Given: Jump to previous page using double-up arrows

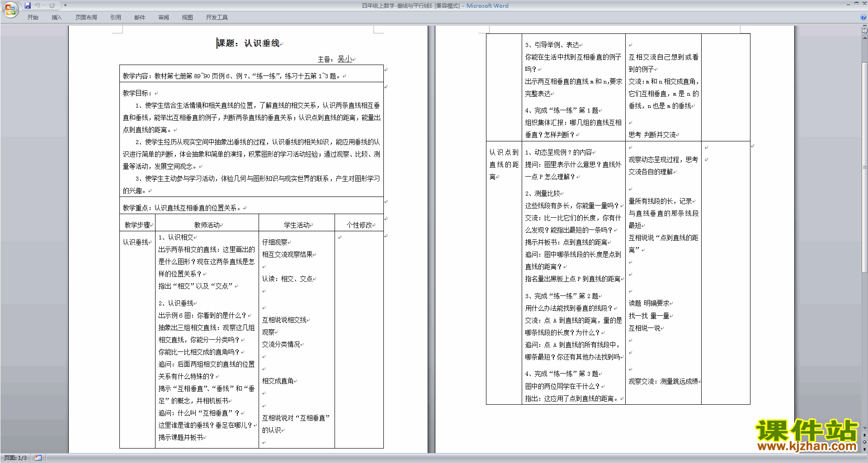Looking at the screenshot, I should (865, 435).
